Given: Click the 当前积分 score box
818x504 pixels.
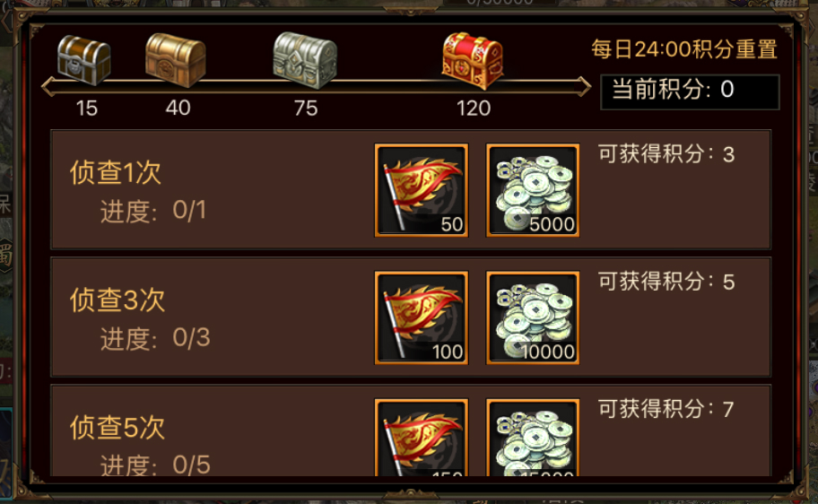Looking at the screenshot, I should 690,91.
